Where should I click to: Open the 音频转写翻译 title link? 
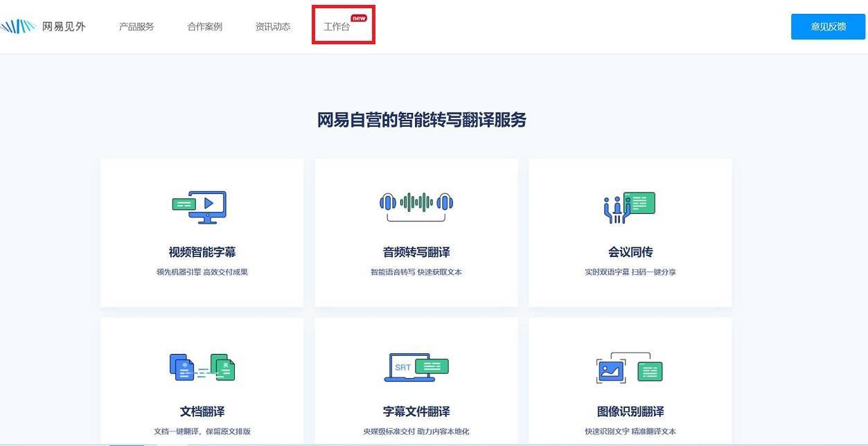coord(416,252)
